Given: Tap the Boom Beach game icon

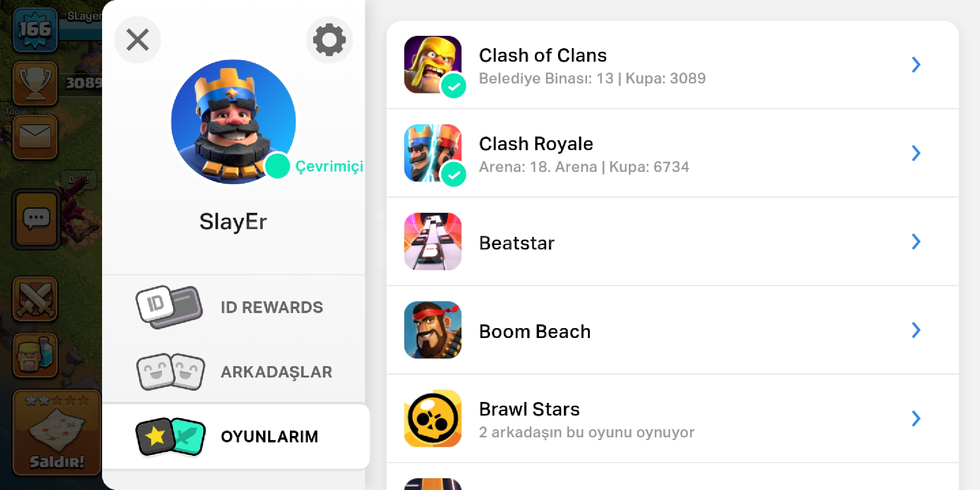Looking at the screenshot, I should click(x=433, y=330).
